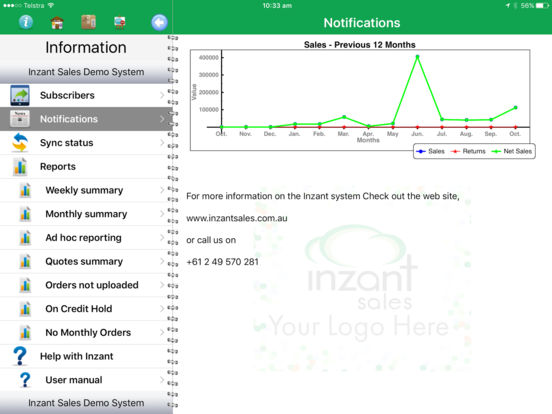Open Ad hoc reporting
This screenshot has height=414, width=552.
tap(86, 238)
